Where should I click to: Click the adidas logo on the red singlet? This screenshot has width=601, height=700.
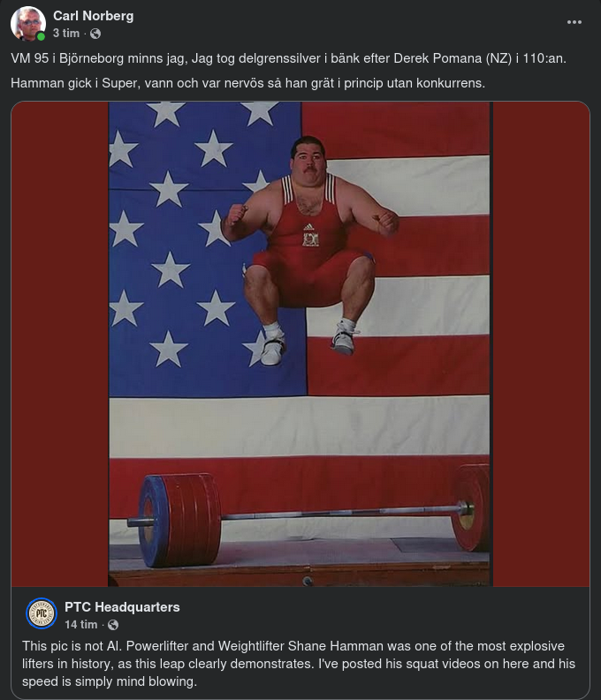(x=308, y=227)
